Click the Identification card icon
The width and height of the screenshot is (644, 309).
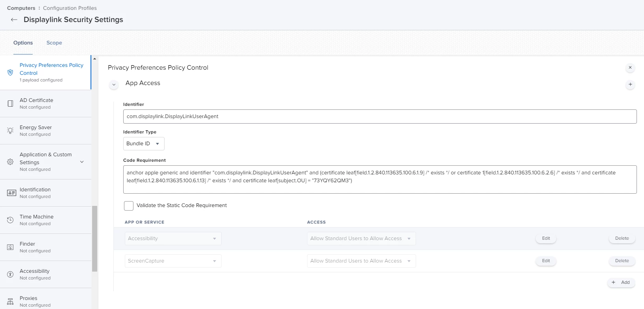tap(11, 193)
